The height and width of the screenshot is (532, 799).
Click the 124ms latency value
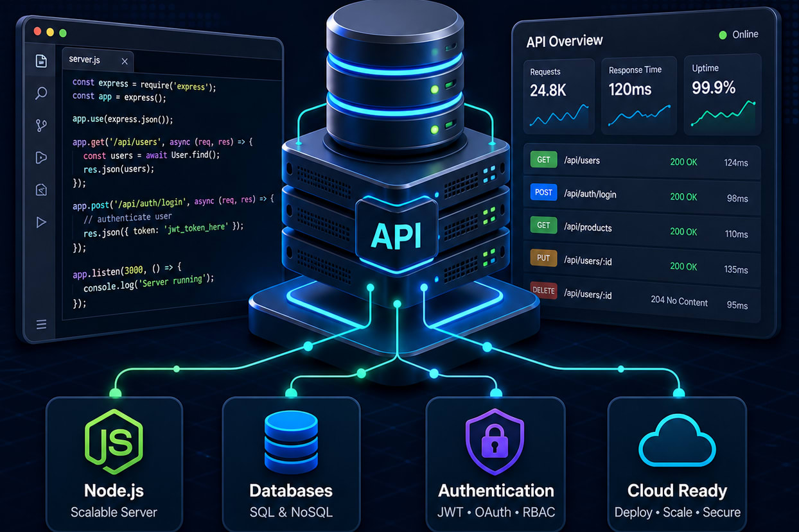(x=736, y=163)
